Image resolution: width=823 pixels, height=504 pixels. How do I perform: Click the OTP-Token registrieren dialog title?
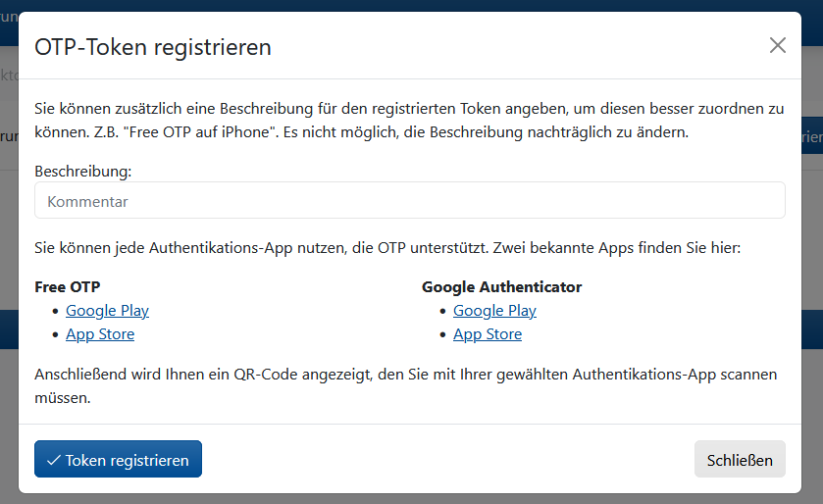[x=153, y=46]
